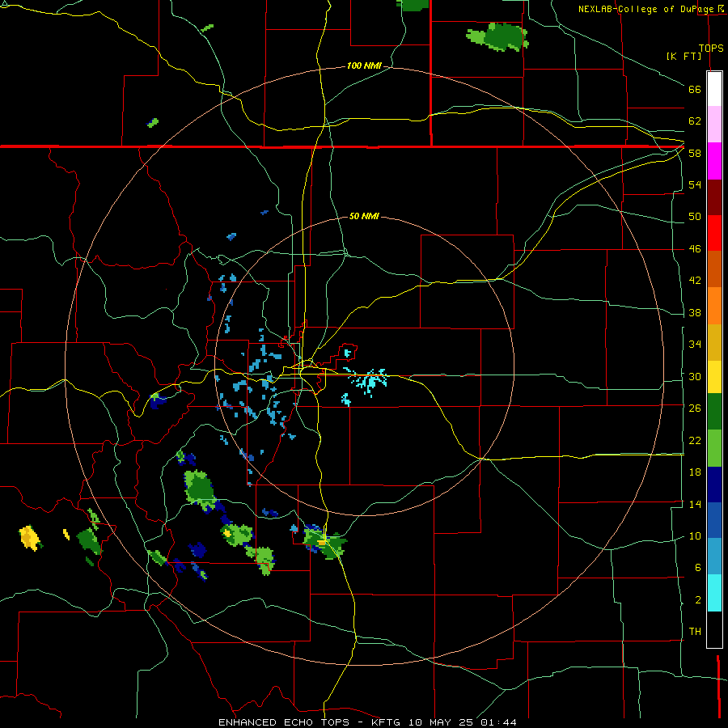Click the "46" legend value
The height and width of the screenshot is (728, 728).
pyautogui.click(x=695, y=249)
